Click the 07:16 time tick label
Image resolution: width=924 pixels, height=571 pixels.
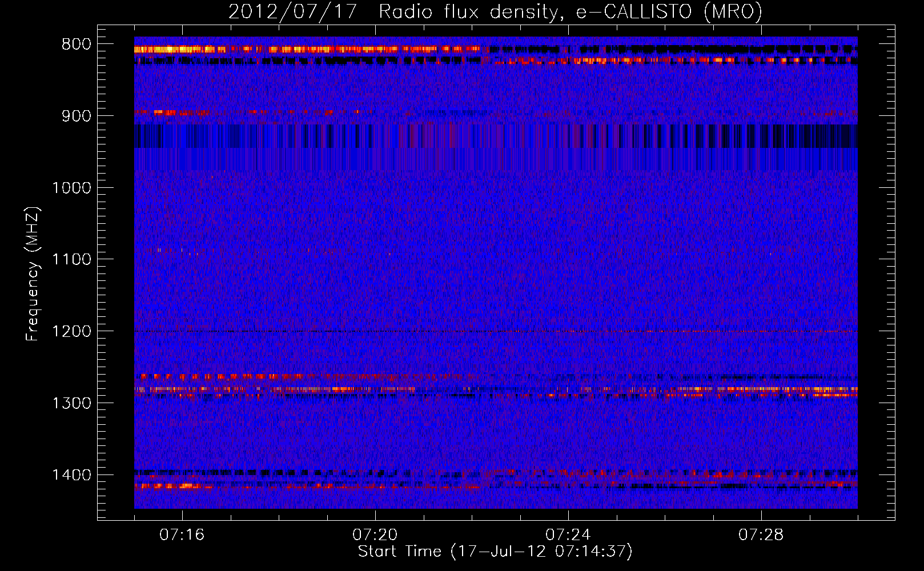(x=182, y=535)
